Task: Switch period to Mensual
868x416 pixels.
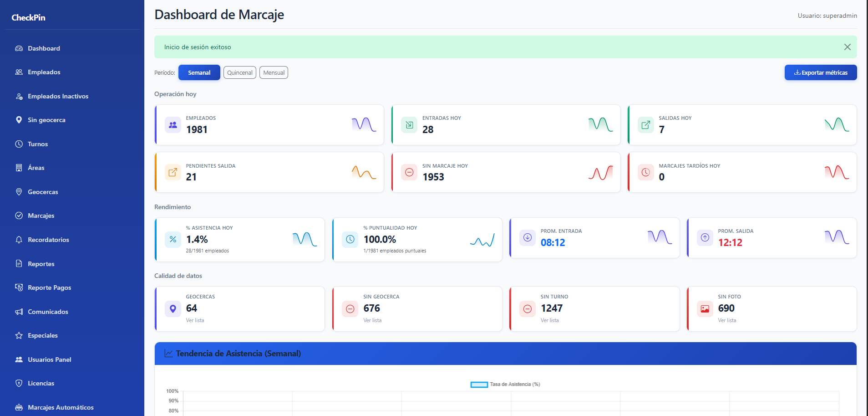Action: pos(274,72)
